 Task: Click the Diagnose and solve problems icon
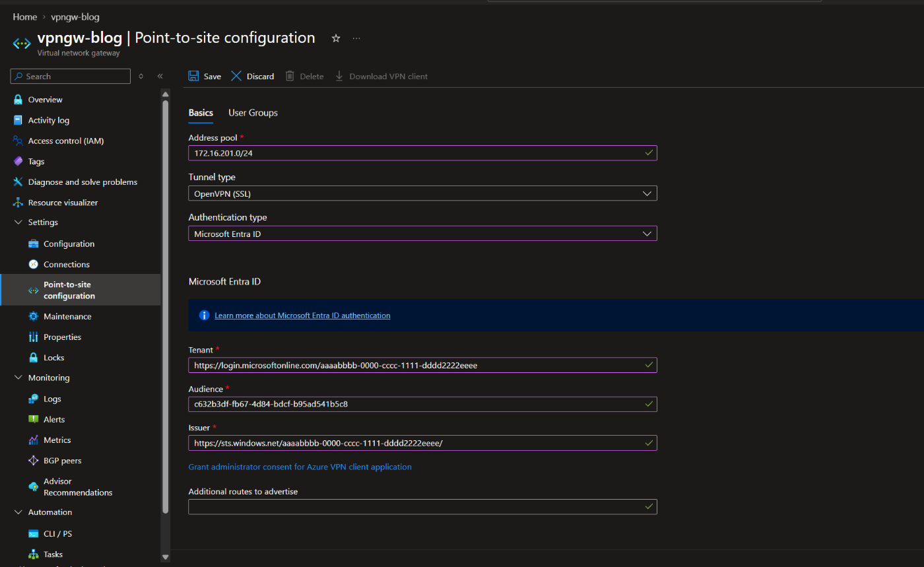[18, 182]
